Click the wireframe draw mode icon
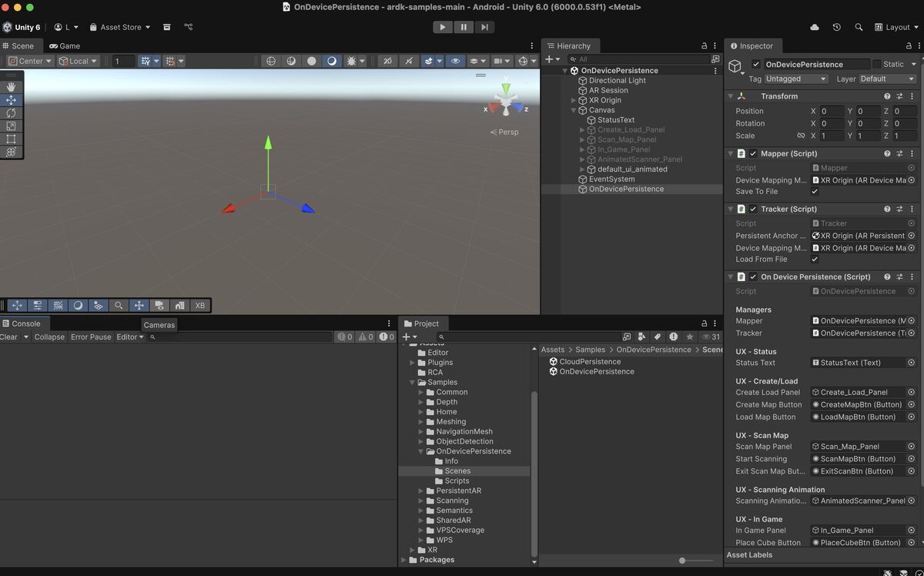 coord(271,61)
